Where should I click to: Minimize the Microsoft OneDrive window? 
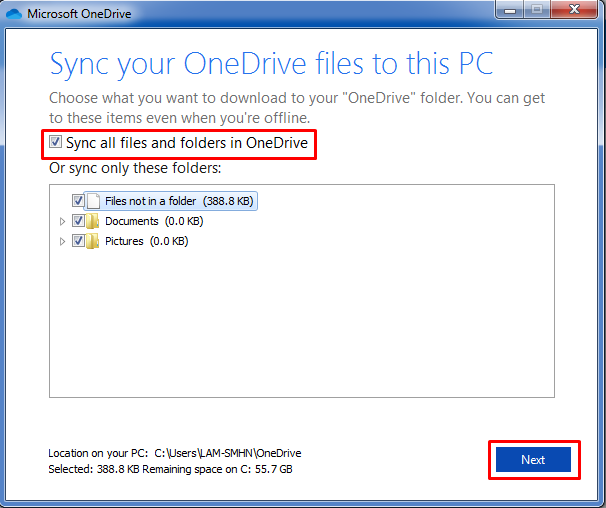[509, 9]
